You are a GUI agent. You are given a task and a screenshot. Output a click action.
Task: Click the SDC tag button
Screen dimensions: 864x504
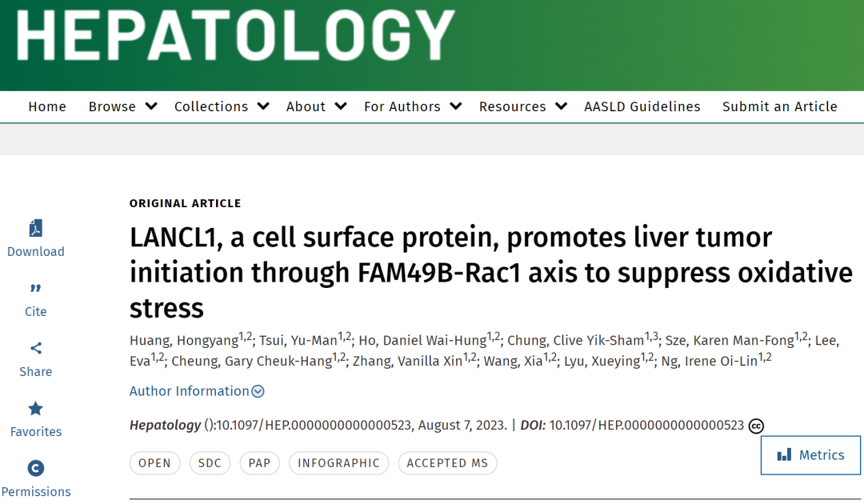(210, 463)
